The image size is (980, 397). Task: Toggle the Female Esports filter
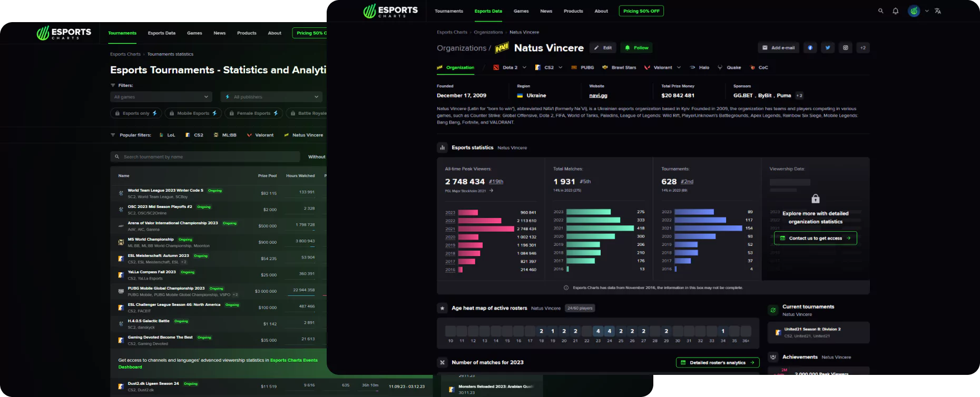253,113
